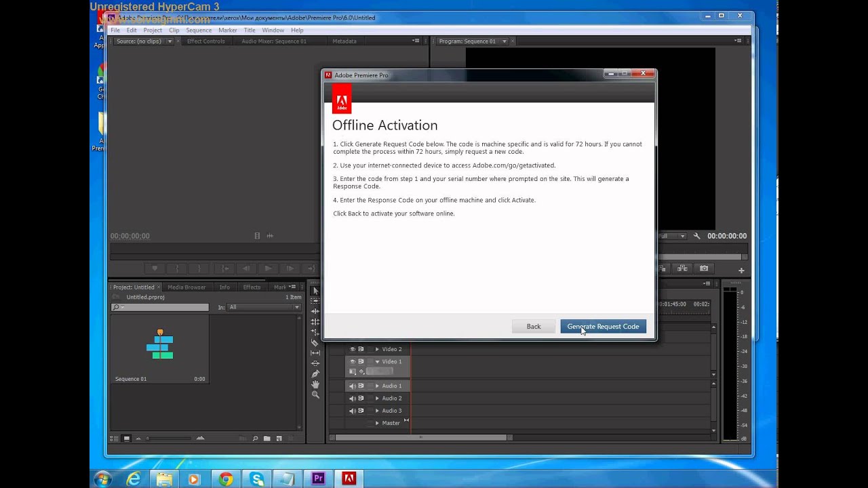The height and width of the screenshot is (488, 868).
Task: Click Step Back in Source monitor
Action: coord(245,268)
